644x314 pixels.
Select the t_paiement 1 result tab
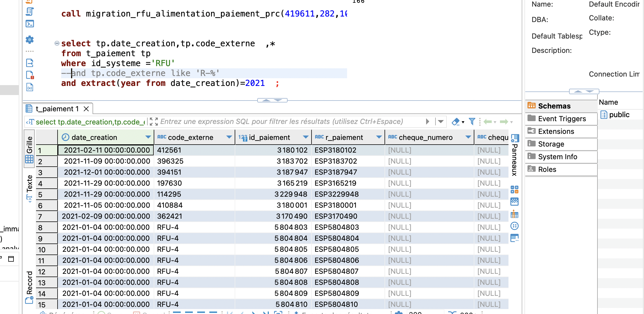tap(57, 109)
